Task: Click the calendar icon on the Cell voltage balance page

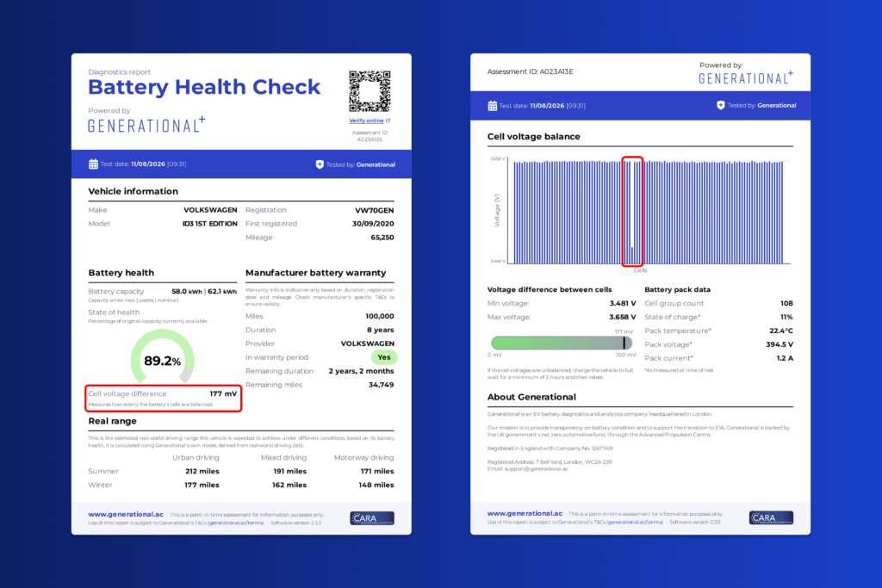Action: 492,106
